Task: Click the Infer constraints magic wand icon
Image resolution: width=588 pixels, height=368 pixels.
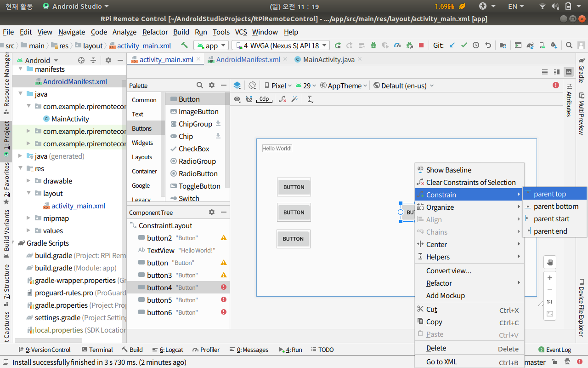Action: [x=294, y=99]
